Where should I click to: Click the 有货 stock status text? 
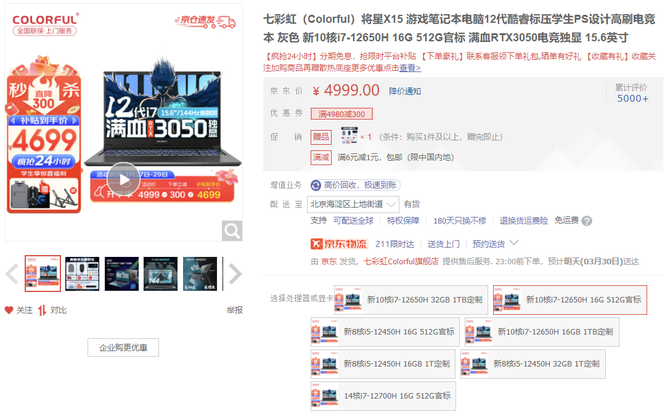[x=412, y=204]
